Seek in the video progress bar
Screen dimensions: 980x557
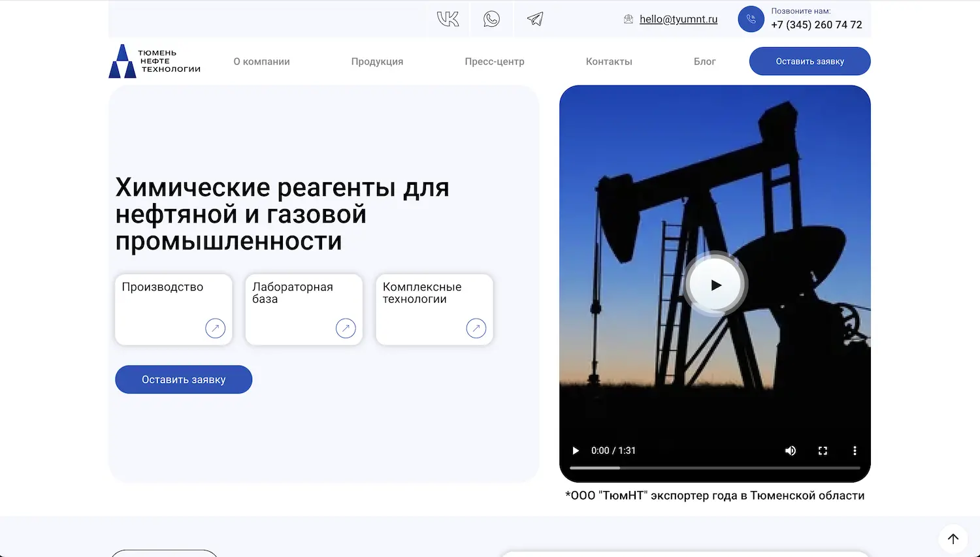(x=715, y=468)
